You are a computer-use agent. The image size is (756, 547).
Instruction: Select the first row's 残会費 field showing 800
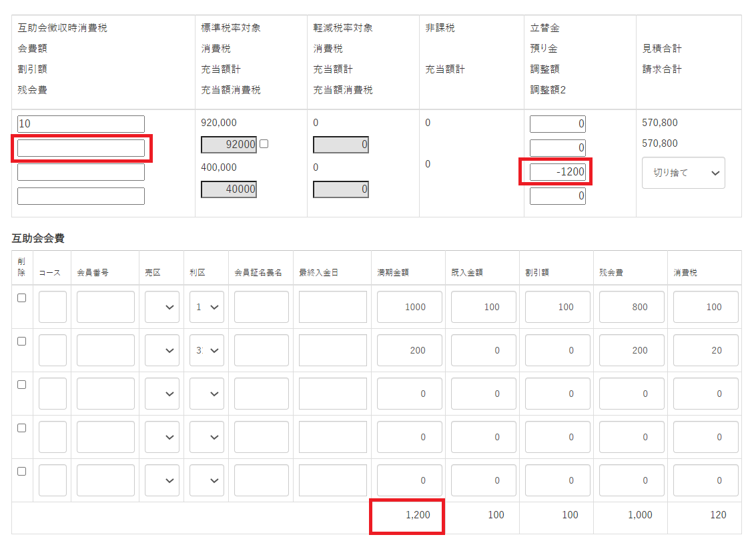[x=631, y=307]
